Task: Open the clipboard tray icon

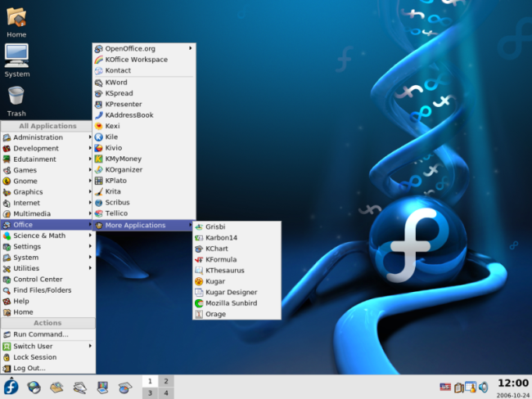Action: [458, 388]
